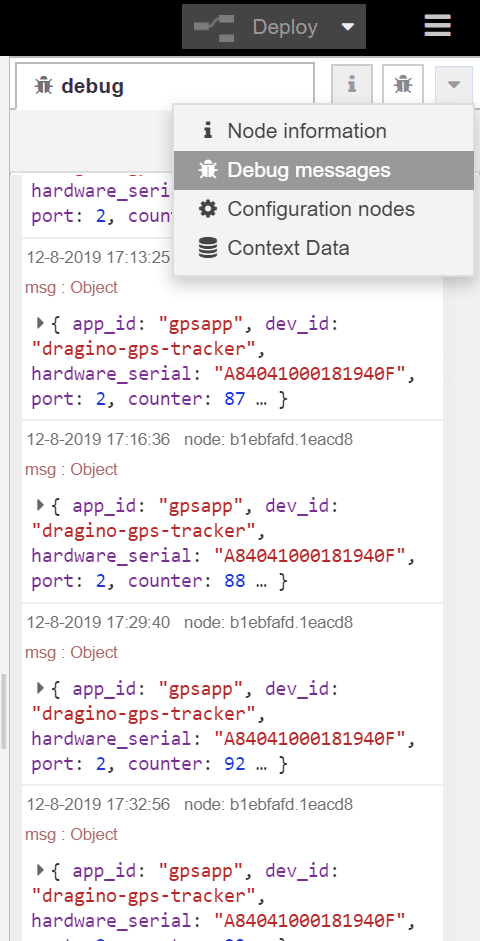Expand the message object with counter 87
This screenshot has width=480, height=941.
[x=40, y=323]
